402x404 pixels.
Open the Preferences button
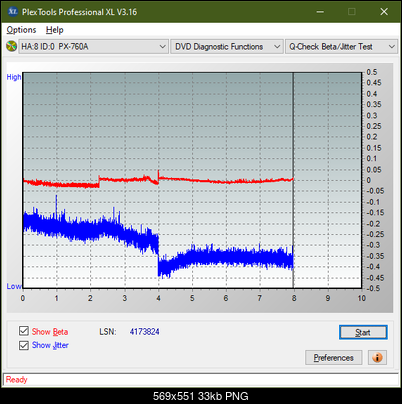334,358
